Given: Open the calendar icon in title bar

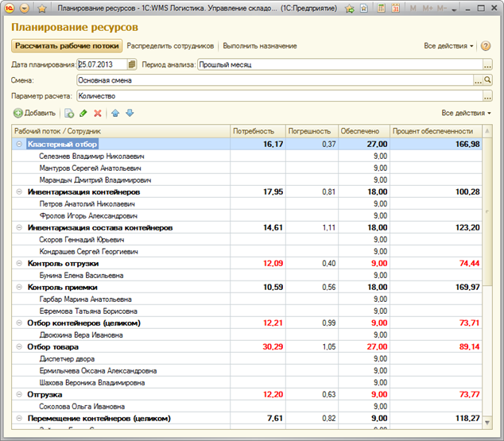Looking at the screenshot, I should [x=397, y=8].
